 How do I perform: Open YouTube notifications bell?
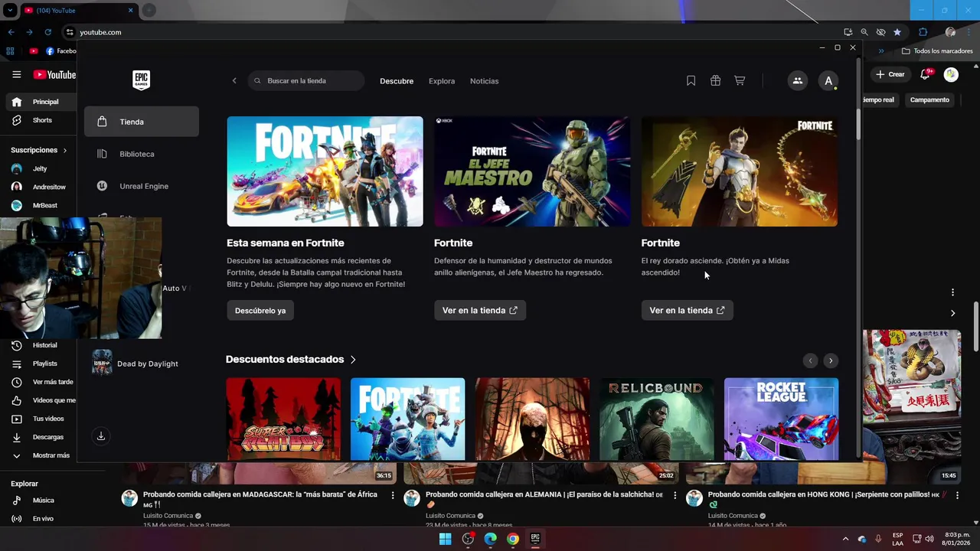[x=926, y=74]
